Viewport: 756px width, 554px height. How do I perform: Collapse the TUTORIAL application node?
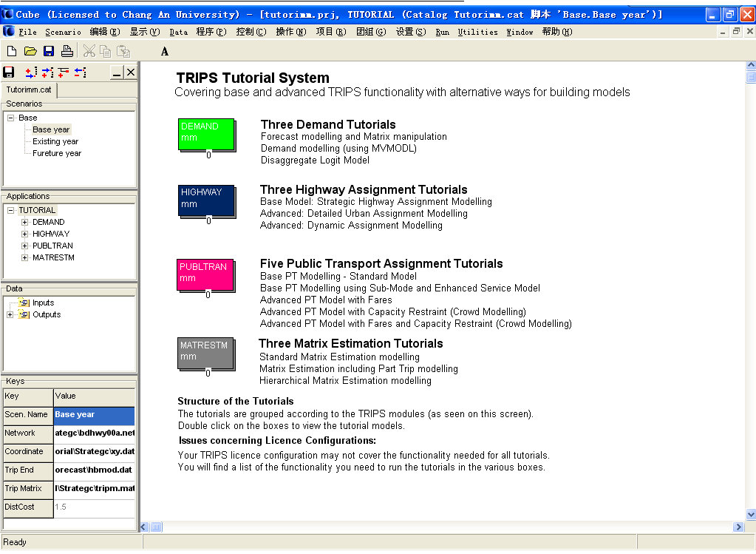click(x=10, y=210)
